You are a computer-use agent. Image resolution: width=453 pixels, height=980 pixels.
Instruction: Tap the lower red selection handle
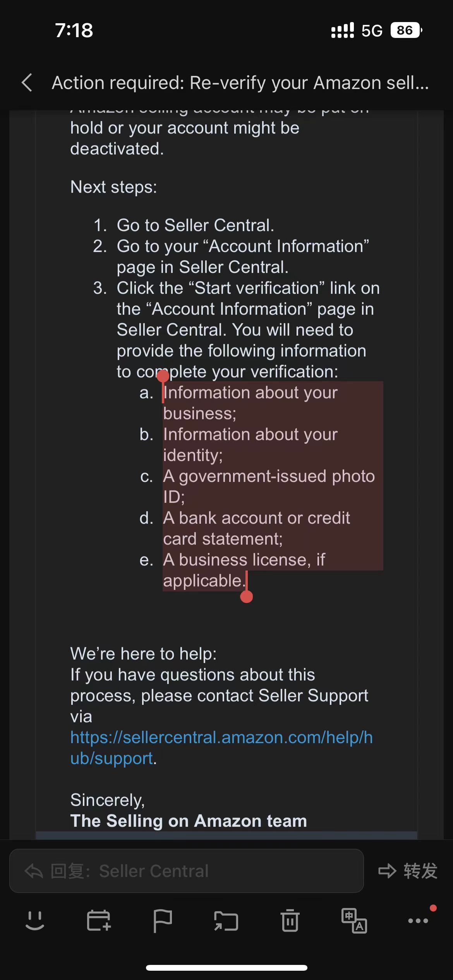247,596
